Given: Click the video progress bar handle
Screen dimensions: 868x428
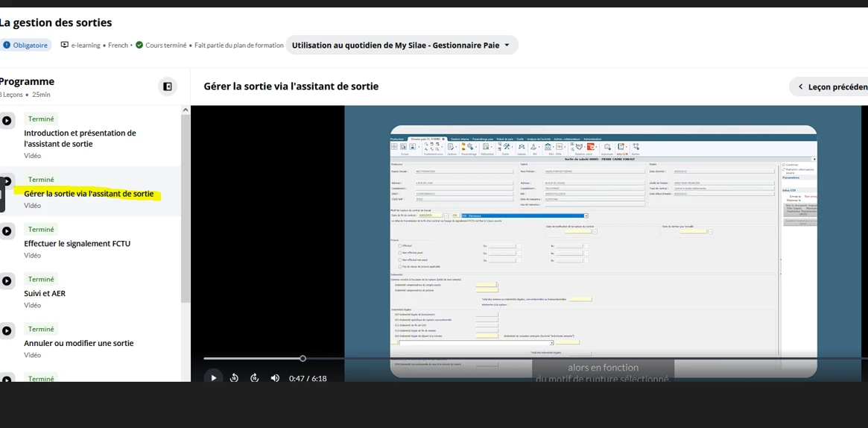Looking at the screenshot, I should 302,358.
